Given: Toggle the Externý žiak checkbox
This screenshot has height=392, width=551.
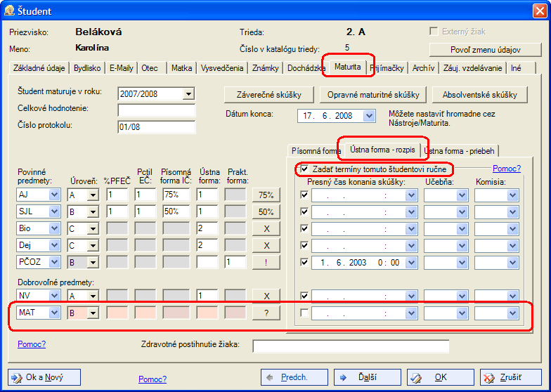Looking at the screenshot, I should (x=434, y=32).
